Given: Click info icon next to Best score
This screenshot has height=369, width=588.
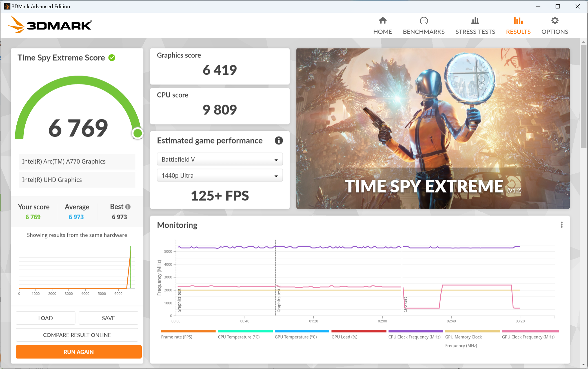Looking at the screenshot, I should 128,207.
